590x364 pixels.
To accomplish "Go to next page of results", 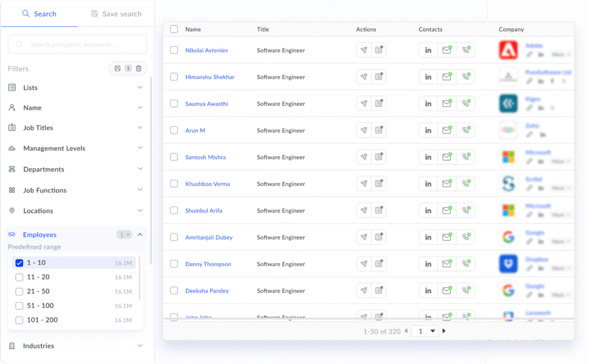I will 444,331.
